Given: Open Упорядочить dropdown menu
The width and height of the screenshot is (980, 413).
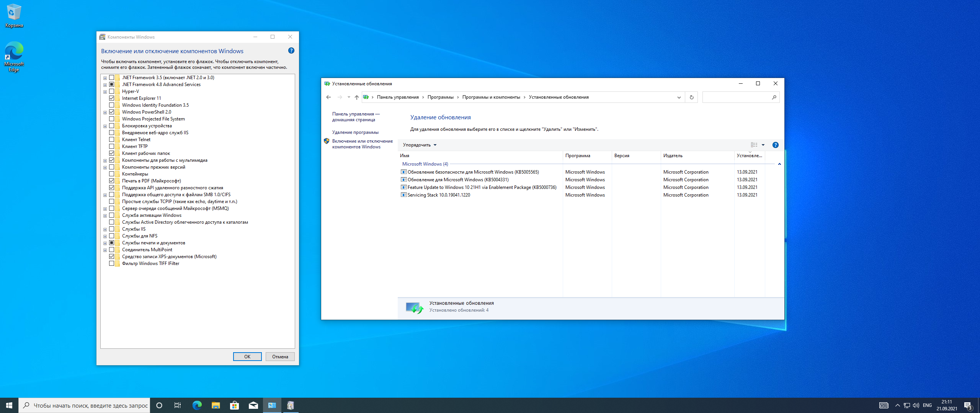Looking at the screenshot, I should pyautogui.click(x=420, y=145).
